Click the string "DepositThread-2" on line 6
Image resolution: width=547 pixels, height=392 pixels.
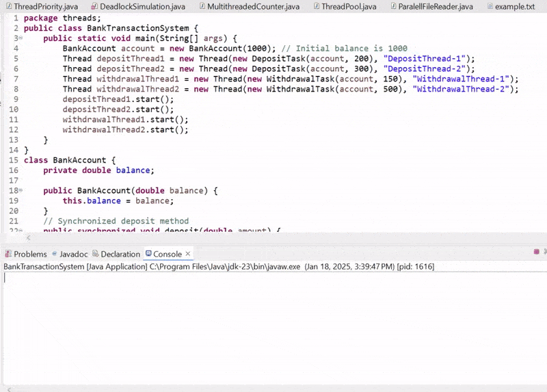tap(424, 69)
